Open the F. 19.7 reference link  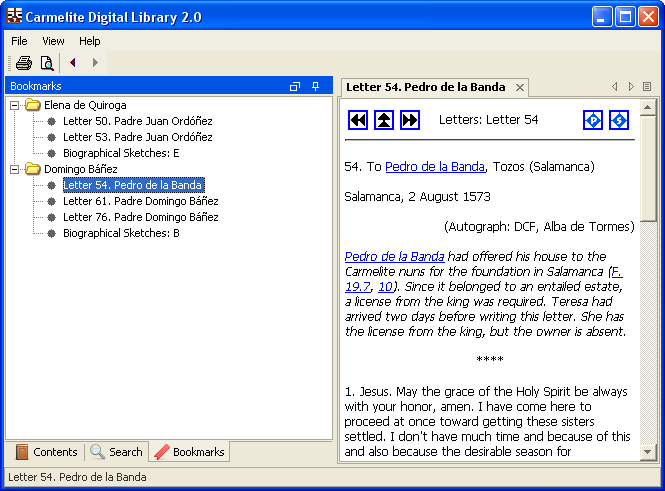[617, 272]
